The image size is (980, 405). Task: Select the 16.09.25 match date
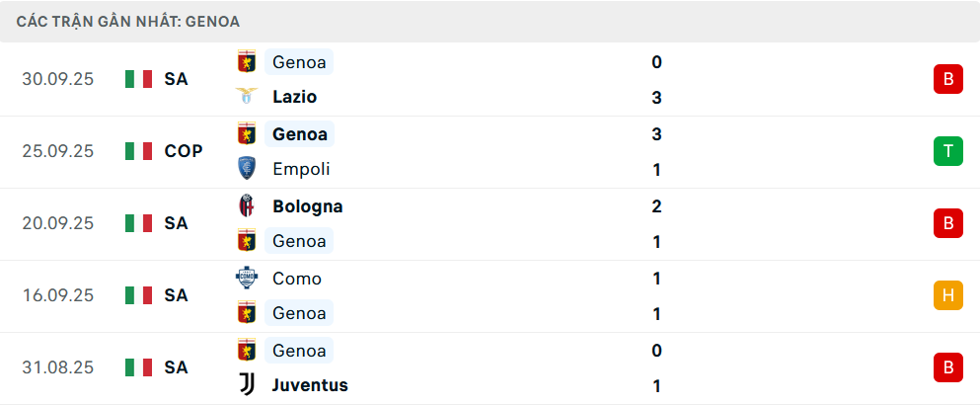[57, 295]
